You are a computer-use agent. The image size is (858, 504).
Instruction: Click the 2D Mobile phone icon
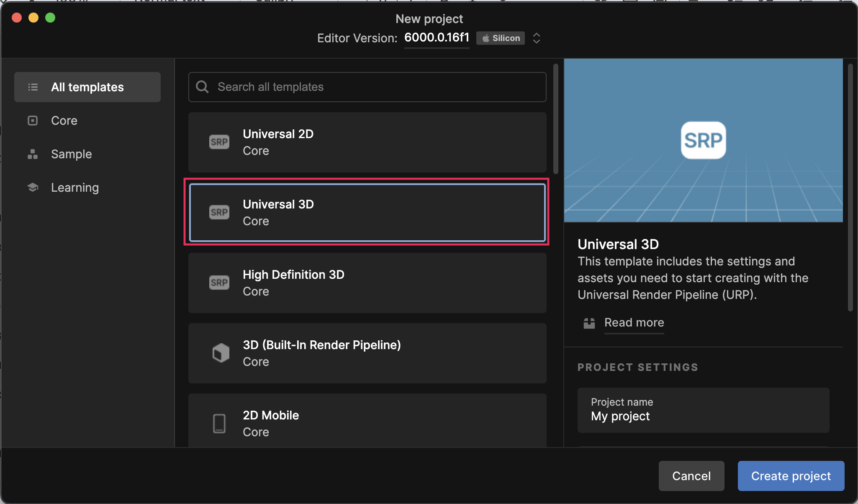219,423
